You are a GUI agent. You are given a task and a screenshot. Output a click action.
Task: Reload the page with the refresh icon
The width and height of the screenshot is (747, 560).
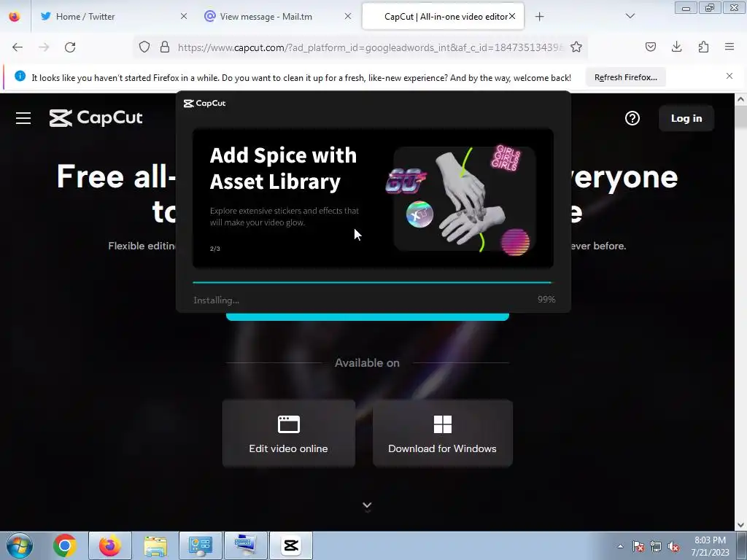pos(70,47)
